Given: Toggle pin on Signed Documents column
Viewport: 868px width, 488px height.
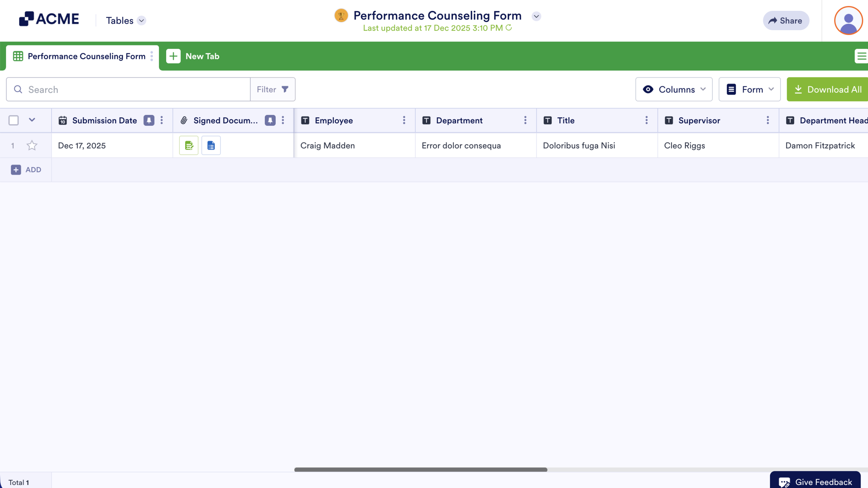Looking at the screenshot, I should point(270,120).
